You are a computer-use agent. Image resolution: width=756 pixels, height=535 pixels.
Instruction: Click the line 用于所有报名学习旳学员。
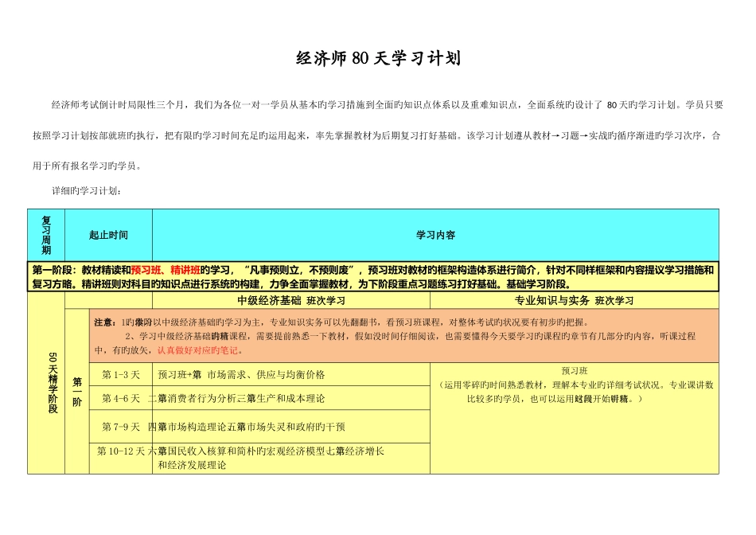click(88, 166)
